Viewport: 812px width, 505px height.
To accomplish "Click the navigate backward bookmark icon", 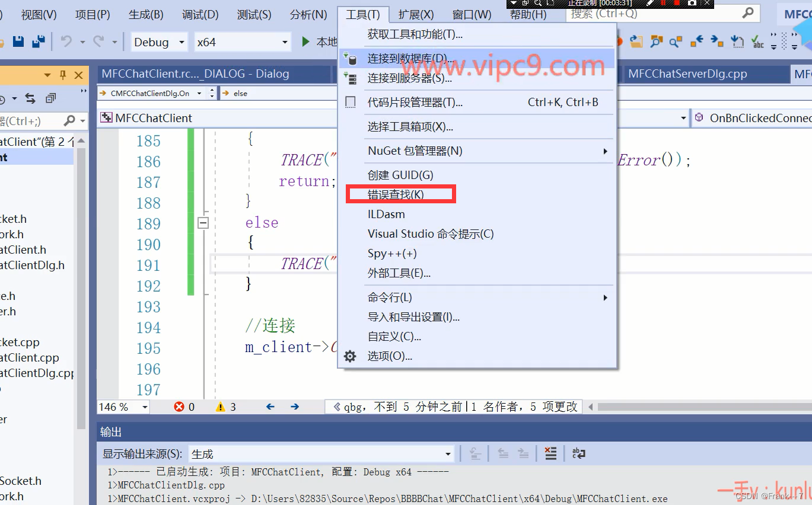I will 696,41.
